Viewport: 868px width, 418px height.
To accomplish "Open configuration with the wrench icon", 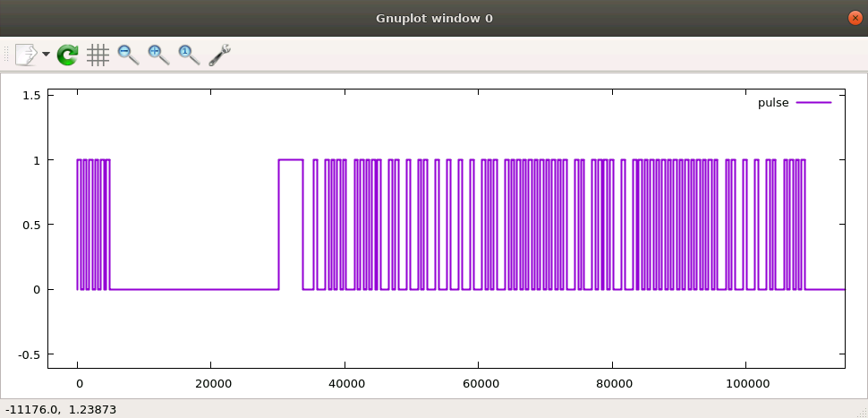I will click(220, 55).
